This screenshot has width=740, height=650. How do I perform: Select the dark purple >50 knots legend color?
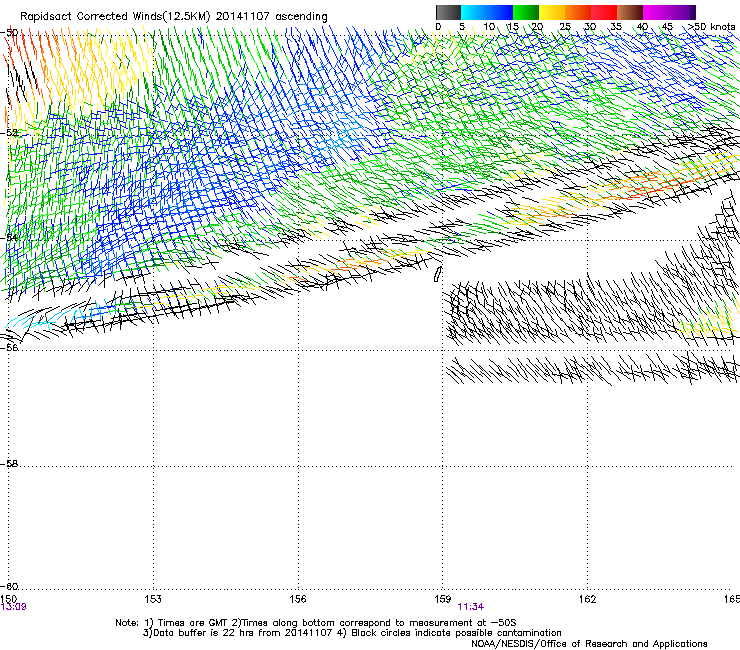pos(692,12)
